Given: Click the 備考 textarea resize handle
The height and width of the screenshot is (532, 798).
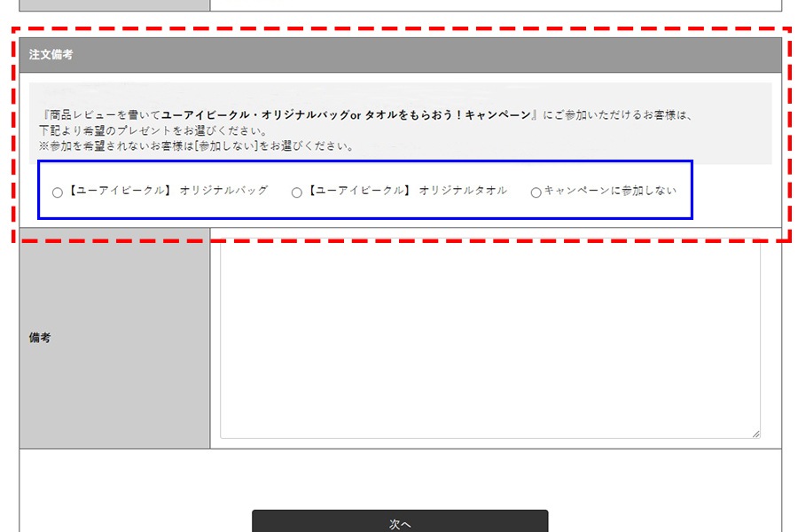Looking at the screenshot, I should coord(755,434).
